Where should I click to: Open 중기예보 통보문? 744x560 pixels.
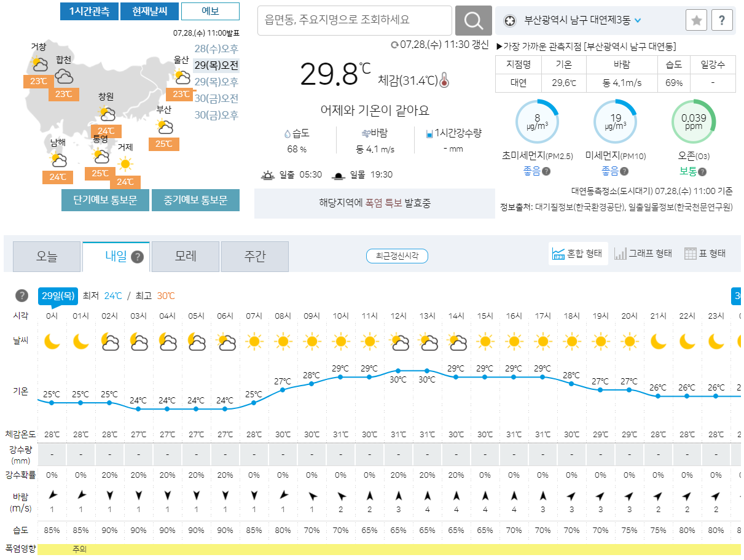coord(195,200)
